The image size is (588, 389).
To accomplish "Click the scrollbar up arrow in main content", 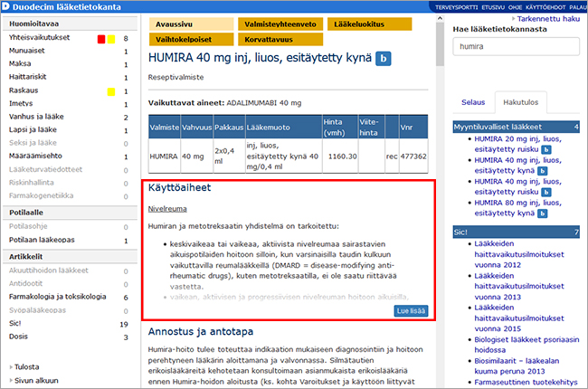I will tap(440, 18).
